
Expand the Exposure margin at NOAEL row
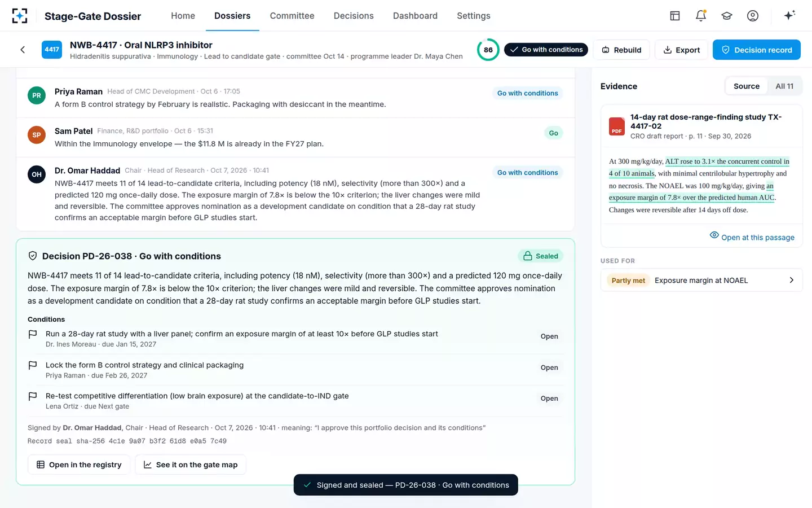[x=701, y=281]
